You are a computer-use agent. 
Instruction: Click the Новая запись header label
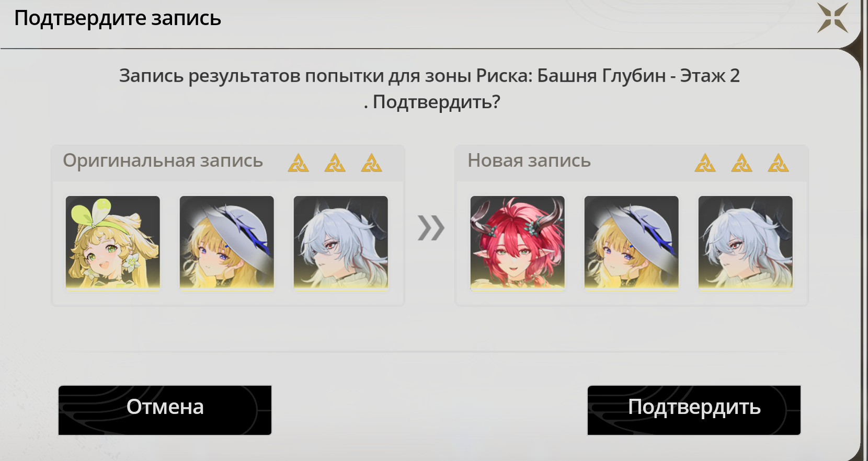click(x=529, y=160)
